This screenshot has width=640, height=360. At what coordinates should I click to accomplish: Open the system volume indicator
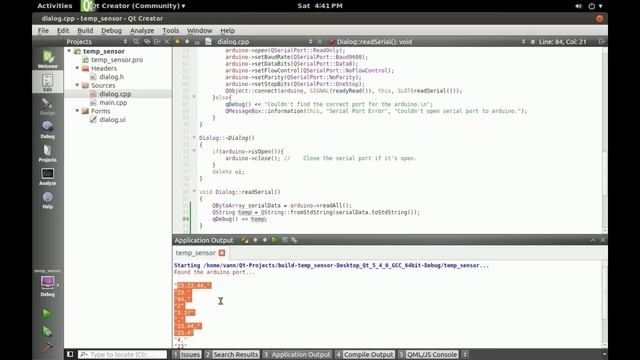pos(578,6)
